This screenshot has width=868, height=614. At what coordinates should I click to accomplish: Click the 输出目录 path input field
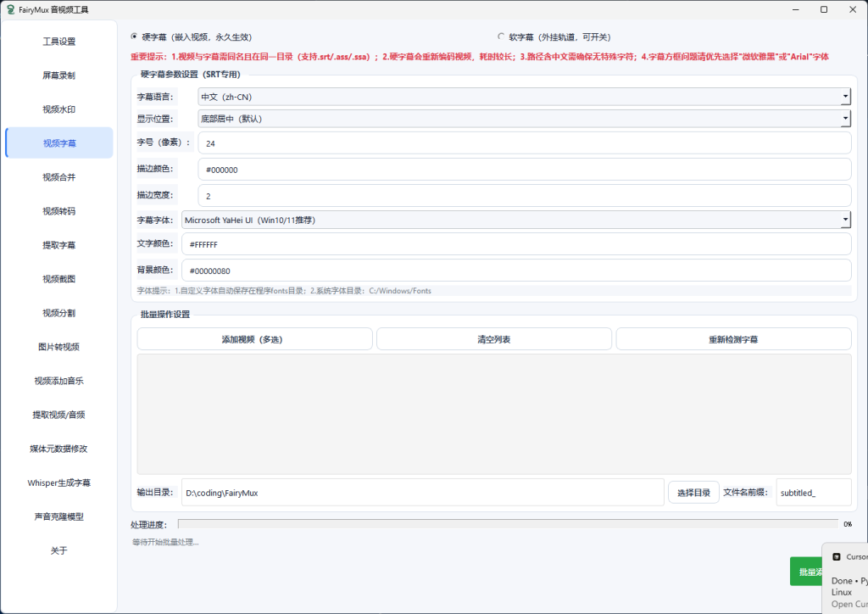click(x=422, y=492)
